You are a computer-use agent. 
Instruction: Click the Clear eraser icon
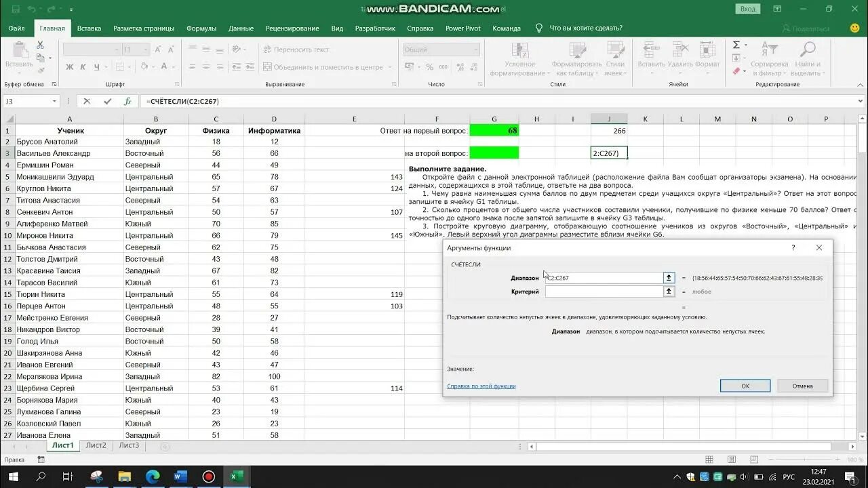[x=736, y=70]
